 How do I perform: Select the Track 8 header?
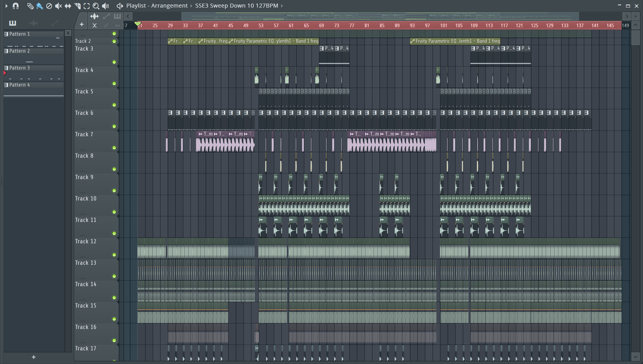(x=96, y=163)
